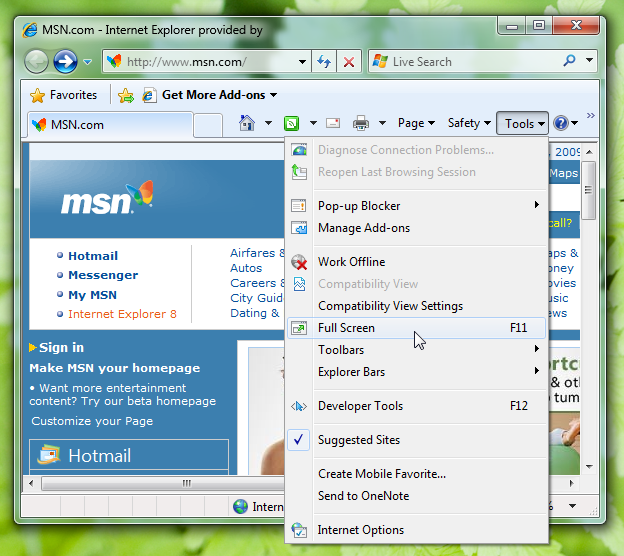Click the Pop-up Blocker menu icon
624x556 pixels.
(x=299, y=206)
